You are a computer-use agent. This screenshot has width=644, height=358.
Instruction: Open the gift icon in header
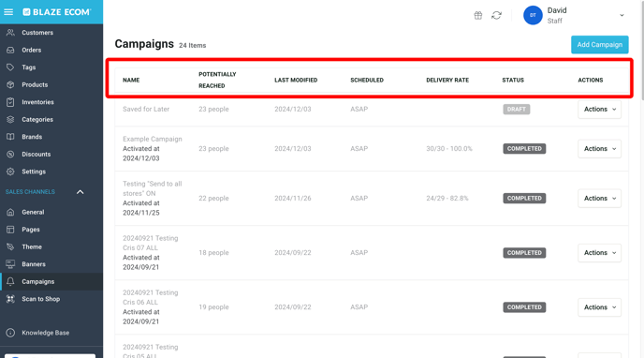coord(478,16)
